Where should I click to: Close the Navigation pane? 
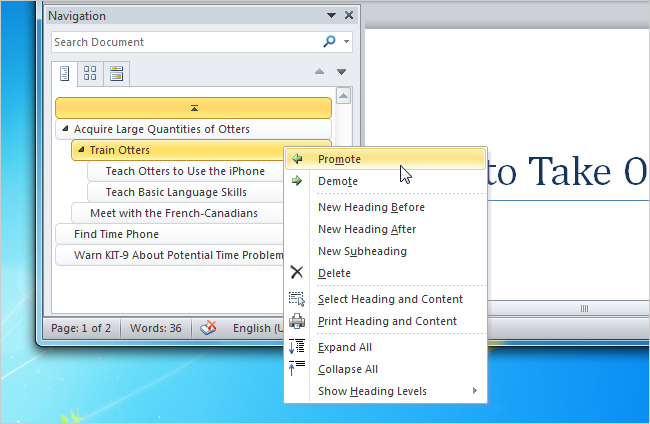pyautogui.click(x=349, y=15)
